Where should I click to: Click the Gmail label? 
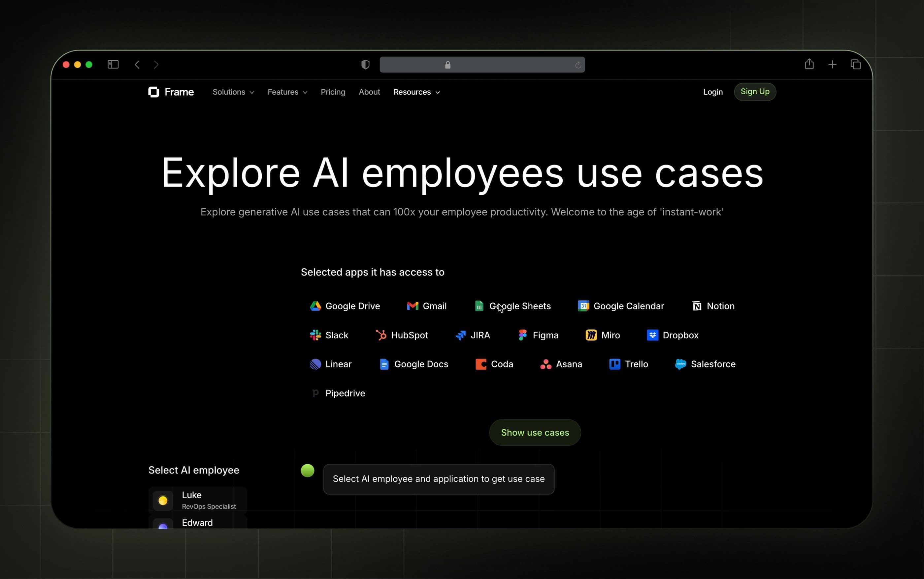point(434,306)
